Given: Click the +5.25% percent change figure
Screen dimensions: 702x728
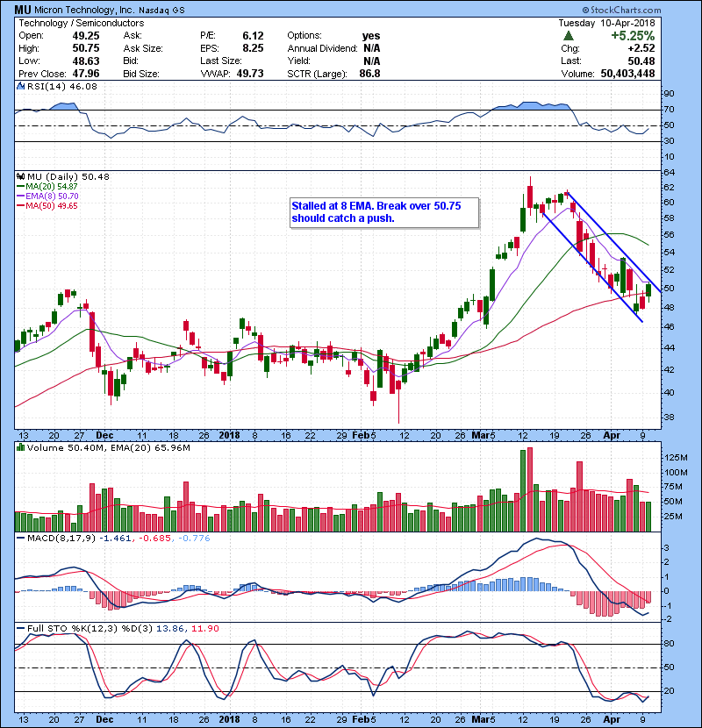Looking at the screenshot, I should [x=633, y=36].
